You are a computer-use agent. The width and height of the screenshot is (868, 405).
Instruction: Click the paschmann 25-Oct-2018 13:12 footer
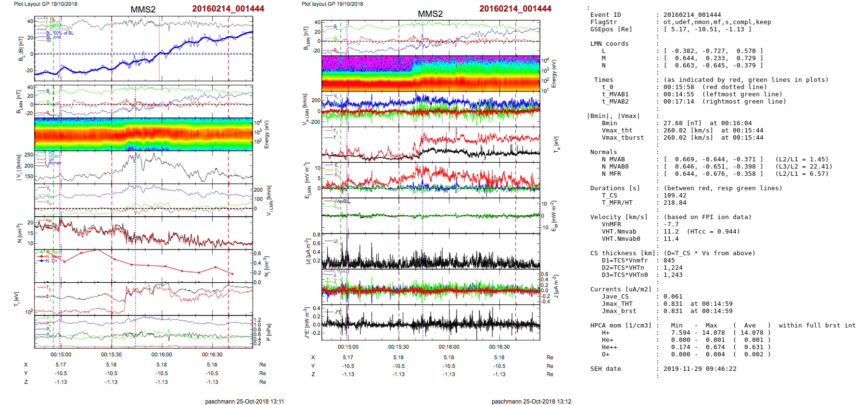(531, 401)
